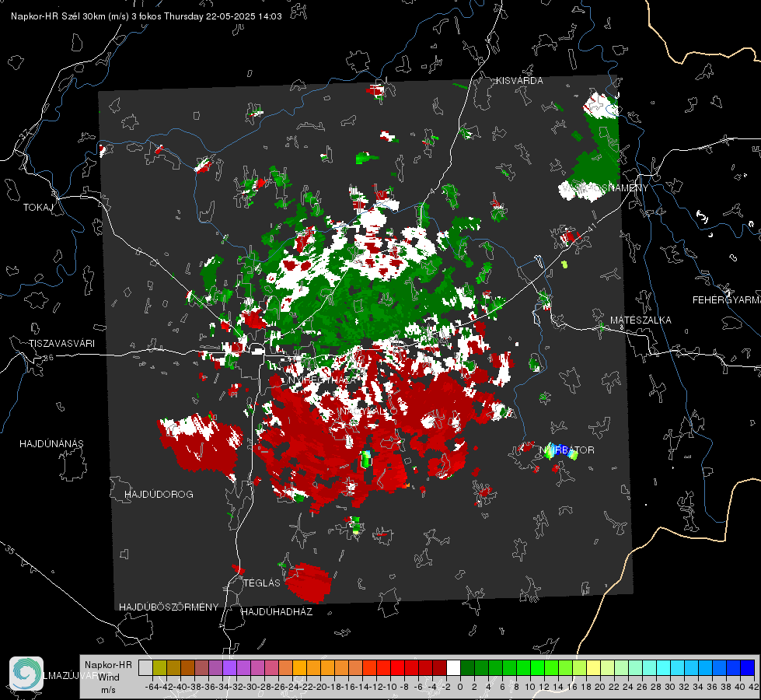Screen dimensions: 761x700
Task: Click the -64 legend value
Action: coord(152,687)
